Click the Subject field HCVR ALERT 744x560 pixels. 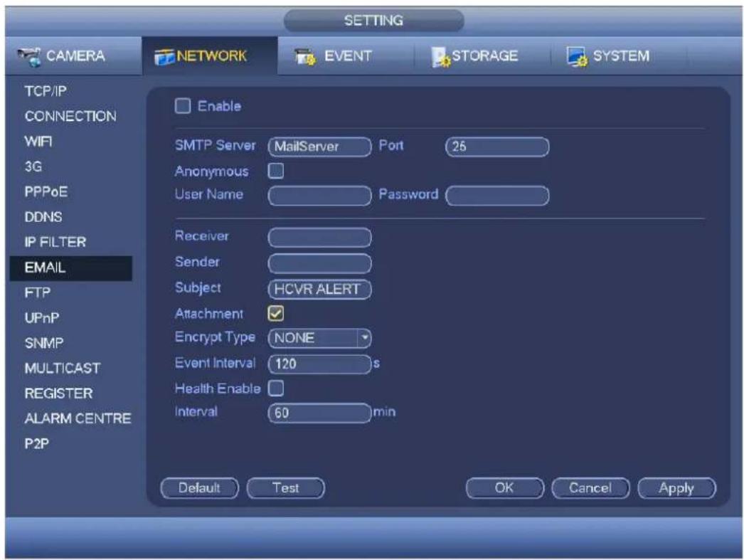pyautogui.click(x=319, y=289)
